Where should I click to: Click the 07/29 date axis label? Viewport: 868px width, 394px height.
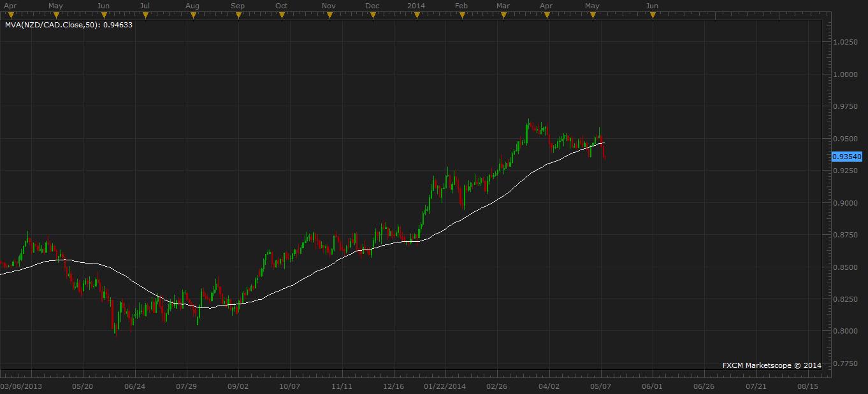(x=186, y=386)
